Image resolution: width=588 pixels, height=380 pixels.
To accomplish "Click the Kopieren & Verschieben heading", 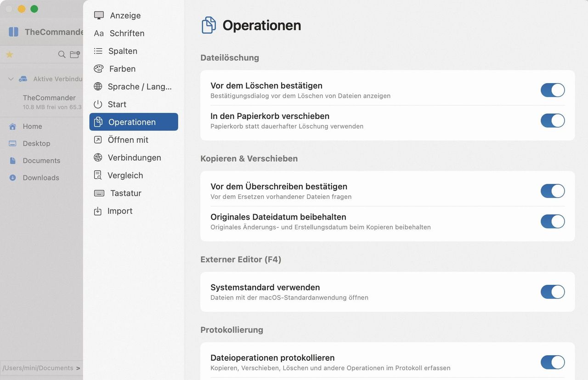I will pyautogui.click(x=249, y=159).
